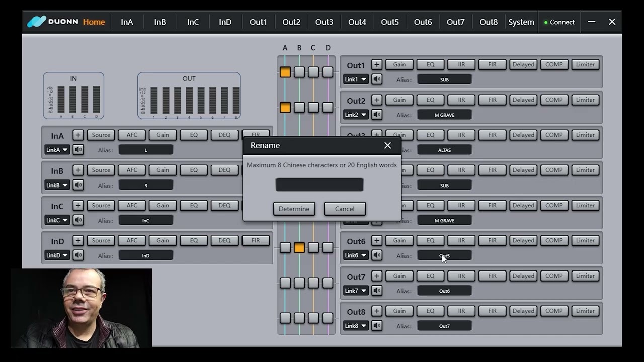Click the plus icon next to InA
Viewport: 644px width, 362px height.
pyautogui.click(x=78, y=135)
